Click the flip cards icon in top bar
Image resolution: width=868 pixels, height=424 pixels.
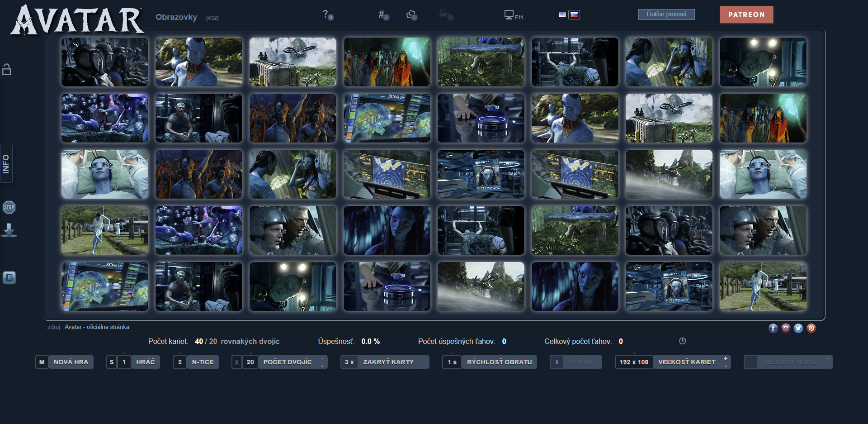point(411,15)
